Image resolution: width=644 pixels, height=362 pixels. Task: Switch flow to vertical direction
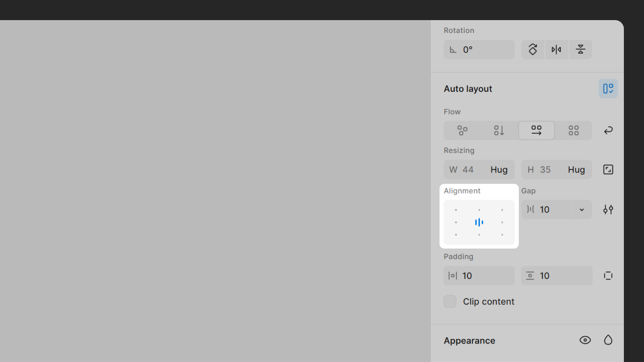click(x=499, y=130)
